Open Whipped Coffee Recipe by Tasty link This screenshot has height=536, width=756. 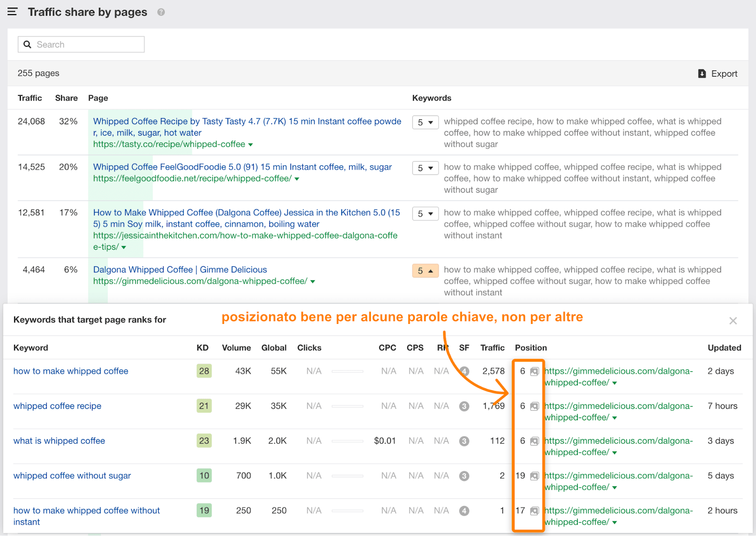point(247,122)
